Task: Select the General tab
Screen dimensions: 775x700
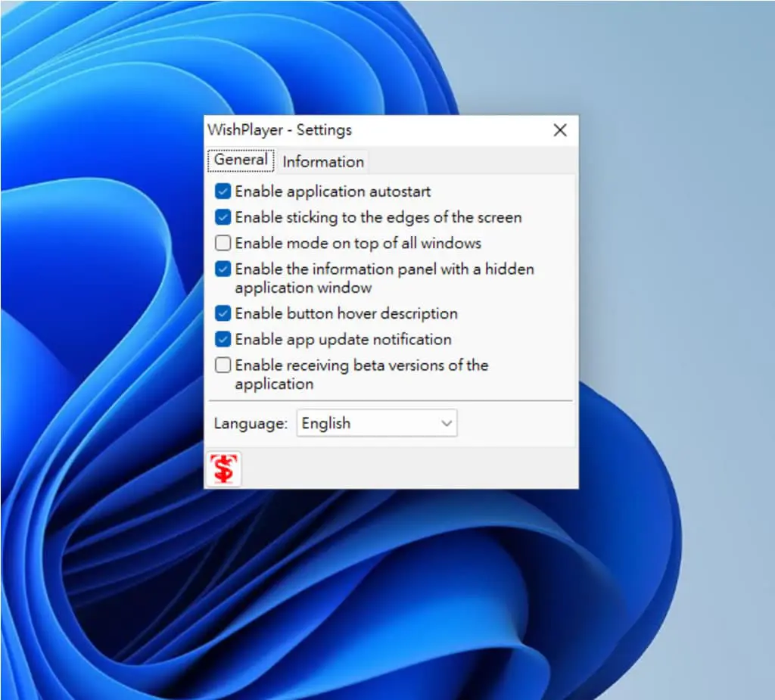Action: (x=241, y=160)
